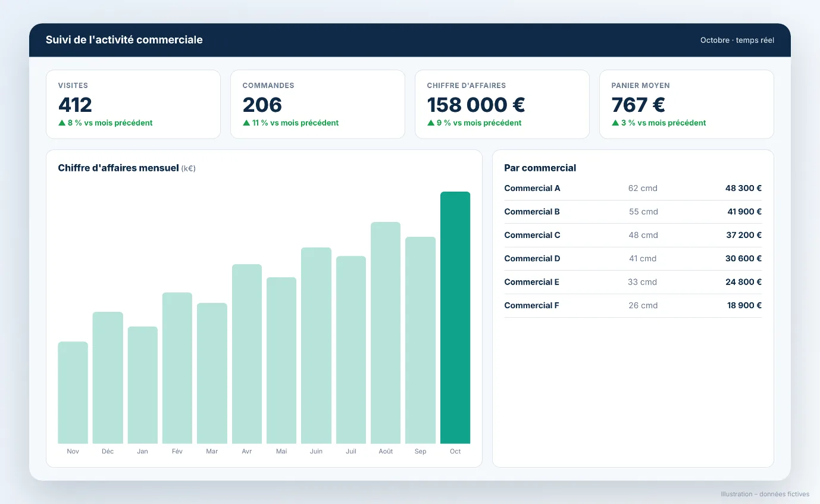
Task: Click the Oct axis label
Action: (455, 452)
